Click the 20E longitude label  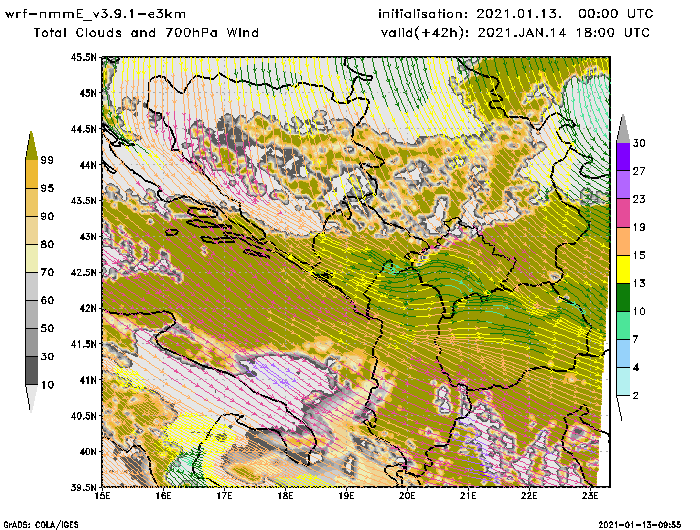407,496
